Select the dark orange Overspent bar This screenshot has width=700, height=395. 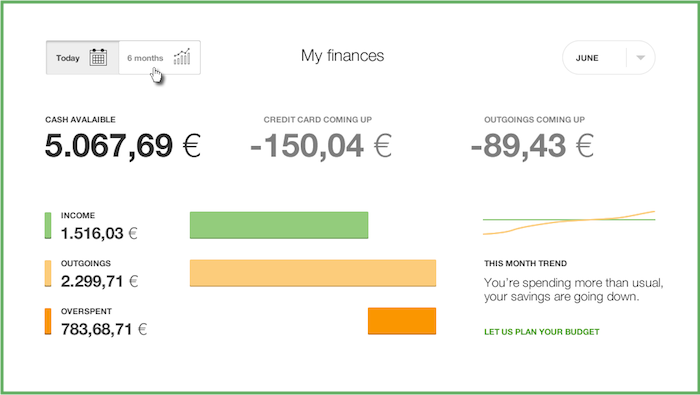(402, 321)
